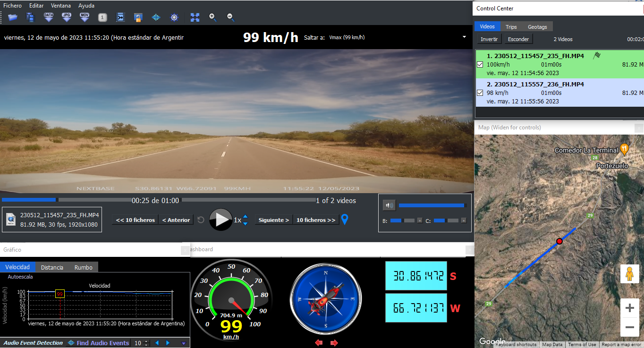The height and width of the screenshot is (348, 644).
Task: Click the Siguiente > button
Action: tap(274, 220)
